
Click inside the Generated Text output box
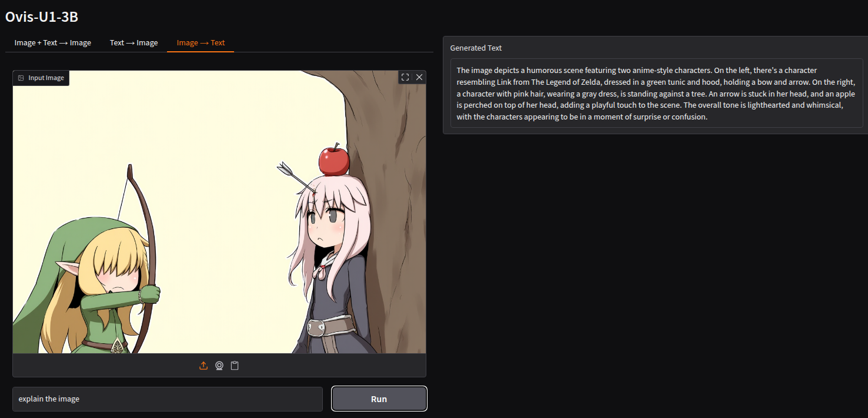(x=656, y=94)
